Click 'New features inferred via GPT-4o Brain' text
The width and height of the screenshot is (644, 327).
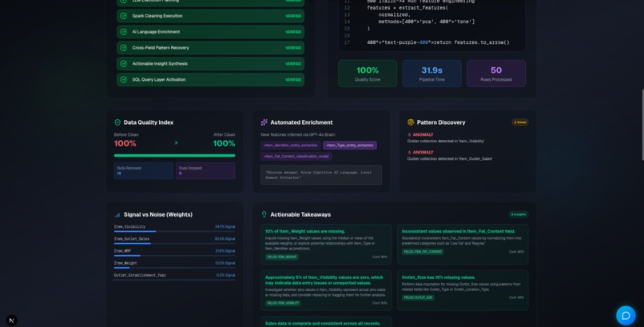pos(299,135)
